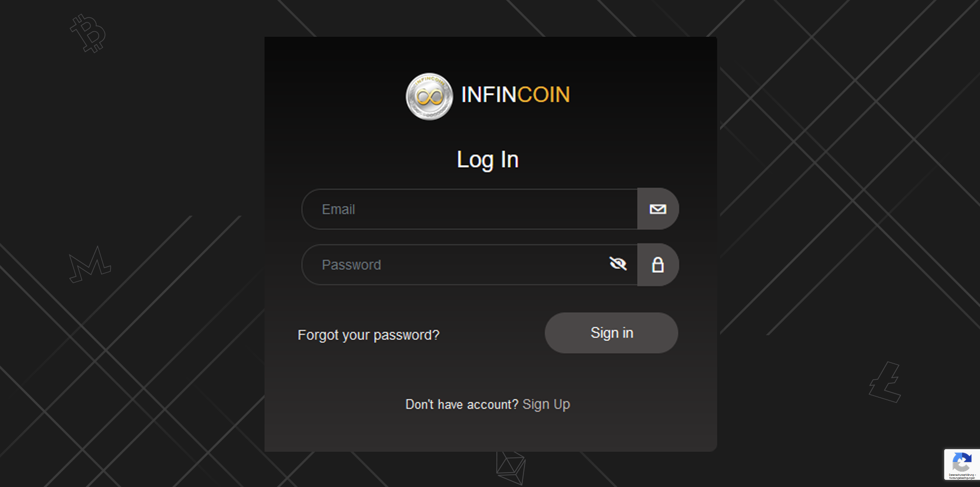
Task: Click the envelope icon beside Email
Action: tap(658, 209)
